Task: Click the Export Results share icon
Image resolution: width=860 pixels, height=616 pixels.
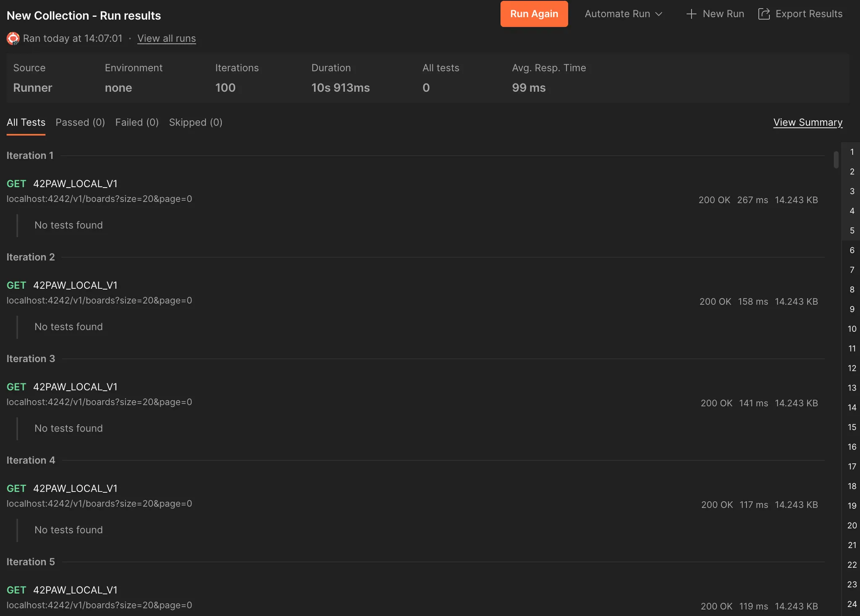Action: 764,14
